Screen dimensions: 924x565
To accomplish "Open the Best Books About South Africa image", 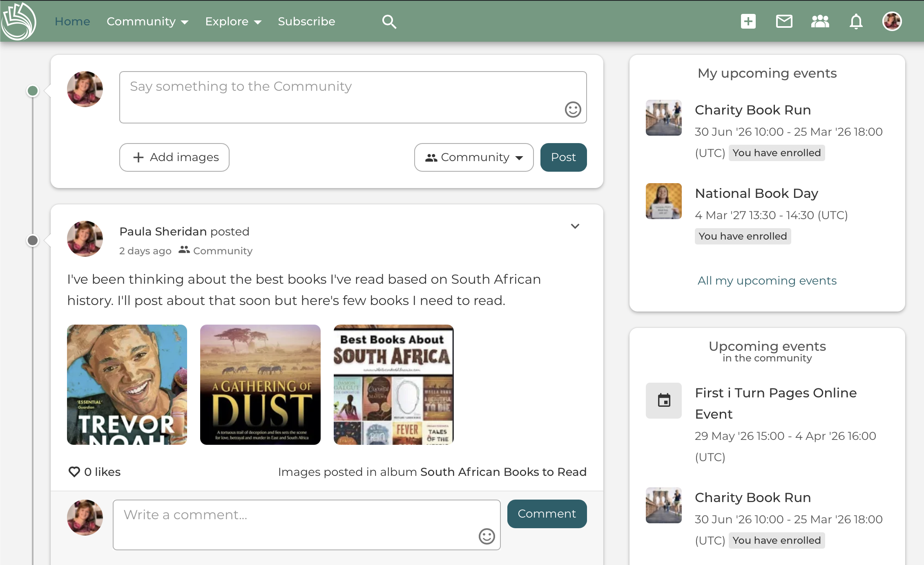I will pos(394,385).
